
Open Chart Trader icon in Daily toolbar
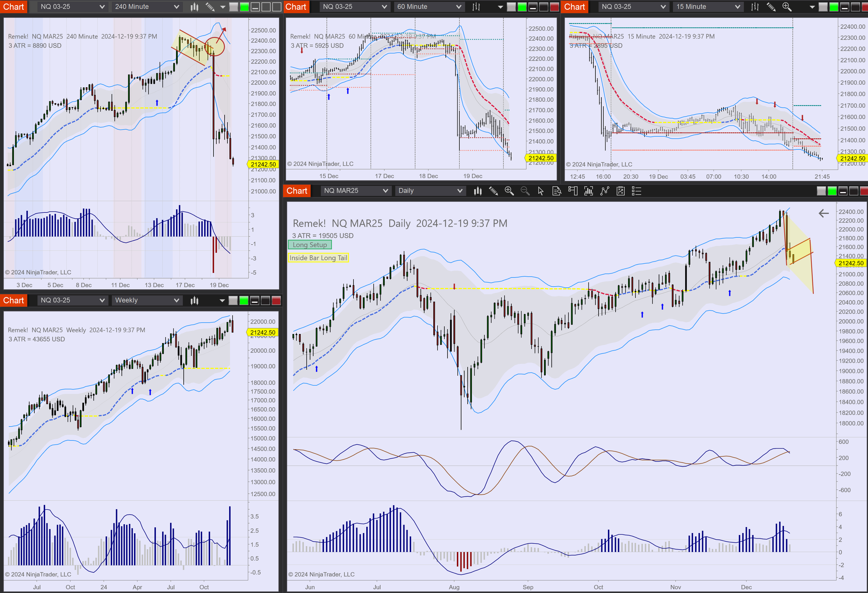[573, 191]
